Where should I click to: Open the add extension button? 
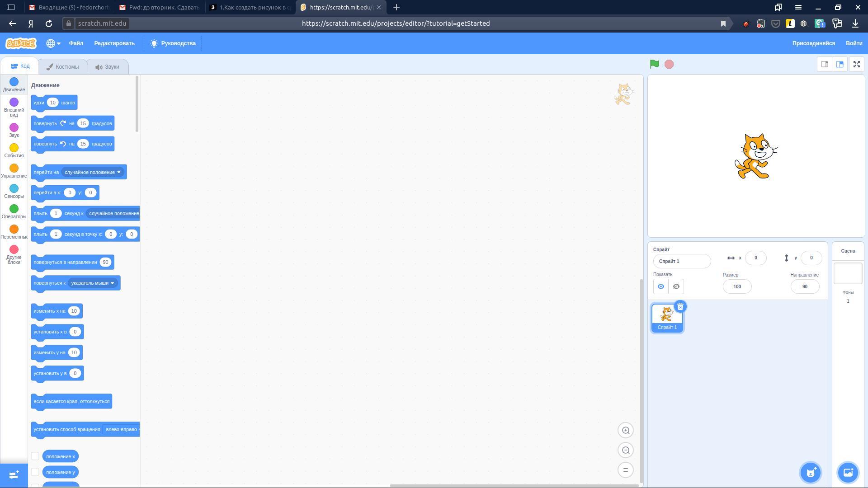pyautogui.click(x=14, y=475)
